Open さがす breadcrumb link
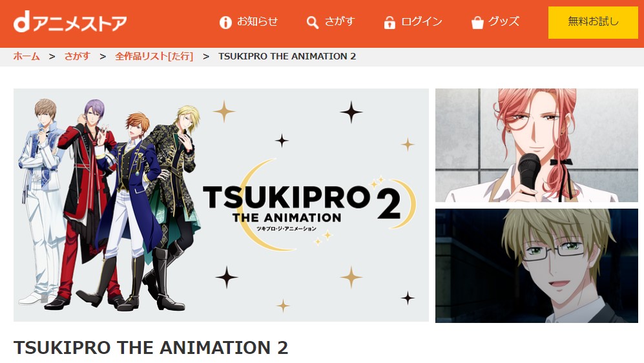Image resolution: width=644 pixels, height=363 pixels. [77, 56]
